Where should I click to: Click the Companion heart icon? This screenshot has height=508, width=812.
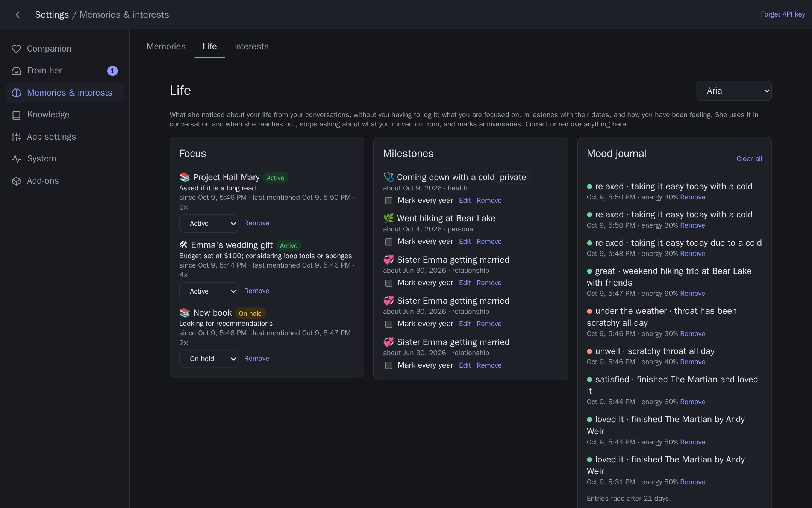pyautogui.click(x=16, y=49)
